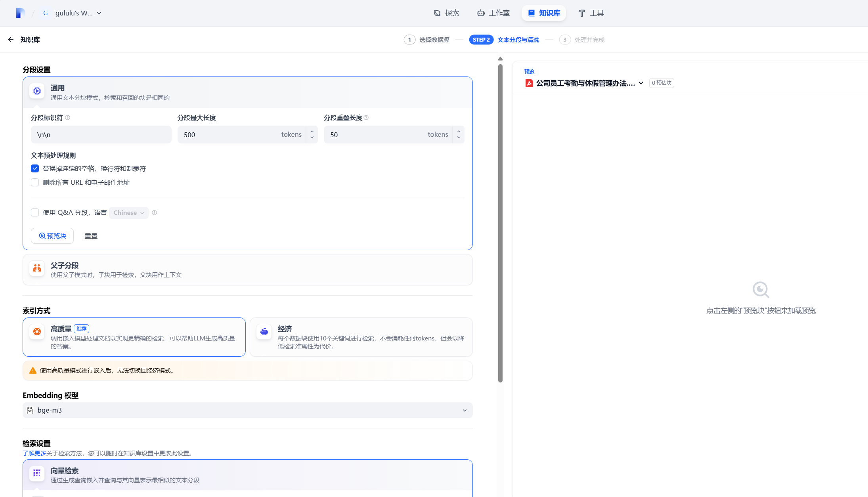868x497 pixels.
Task: Click help icon beside 分段标识符
Action: click(x=68, y=118)
